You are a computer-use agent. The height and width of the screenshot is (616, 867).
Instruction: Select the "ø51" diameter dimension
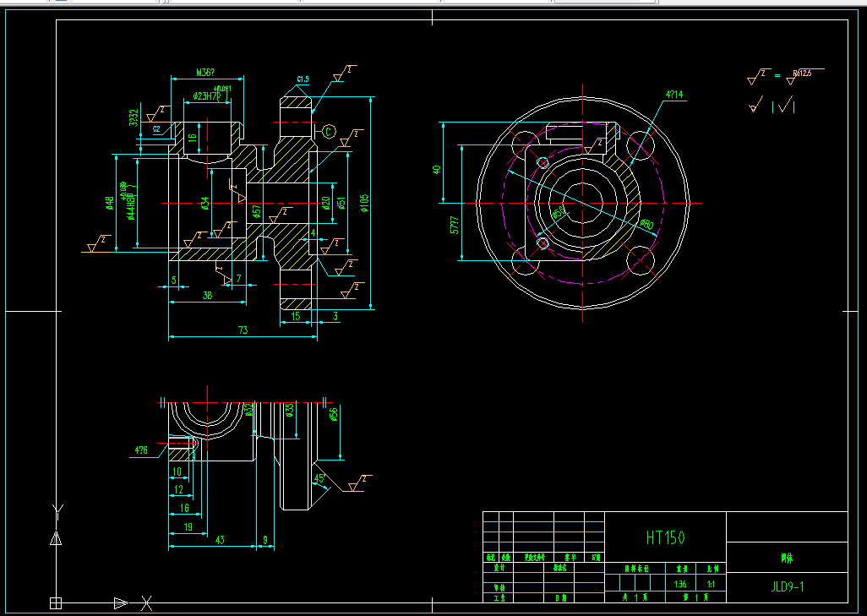342,204
